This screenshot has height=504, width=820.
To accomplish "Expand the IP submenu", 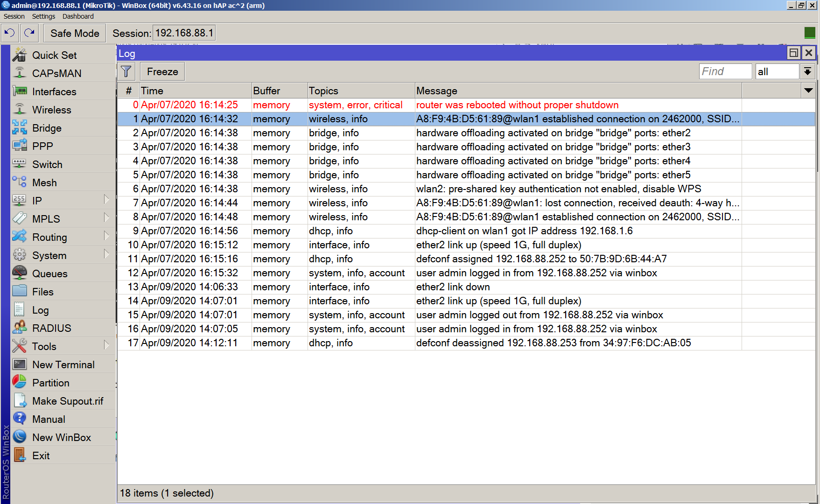I will 106,200.
